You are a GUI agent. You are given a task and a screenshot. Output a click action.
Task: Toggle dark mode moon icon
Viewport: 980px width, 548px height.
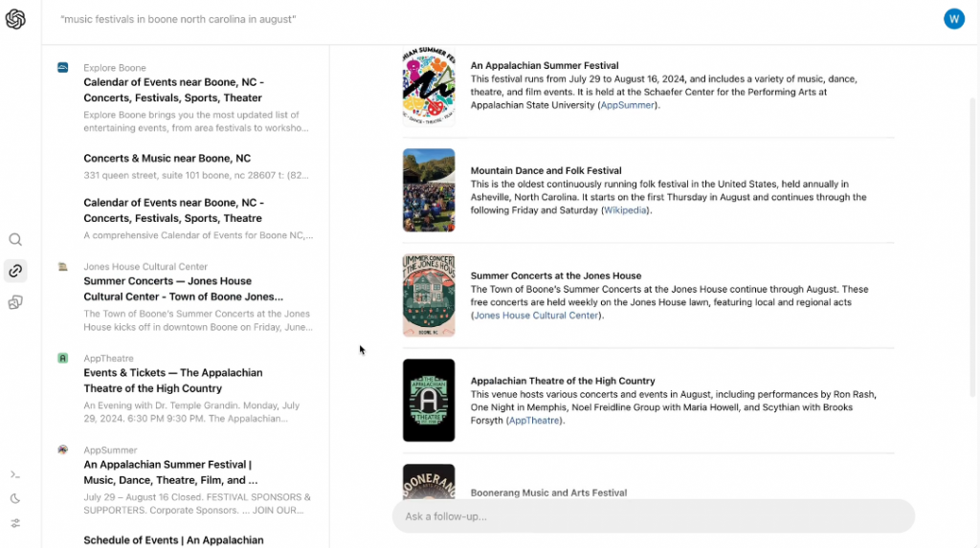(x=15, y=498)
